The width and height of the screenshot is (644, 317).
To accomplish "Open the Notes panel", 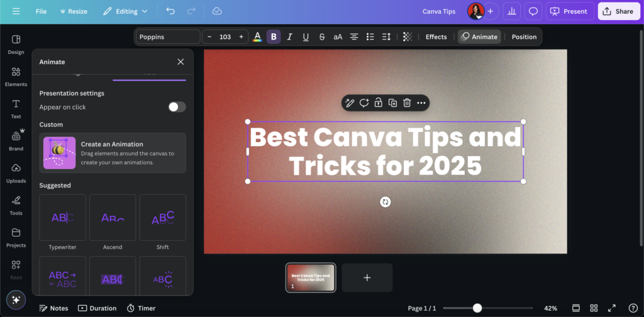I will coord(53,308).
